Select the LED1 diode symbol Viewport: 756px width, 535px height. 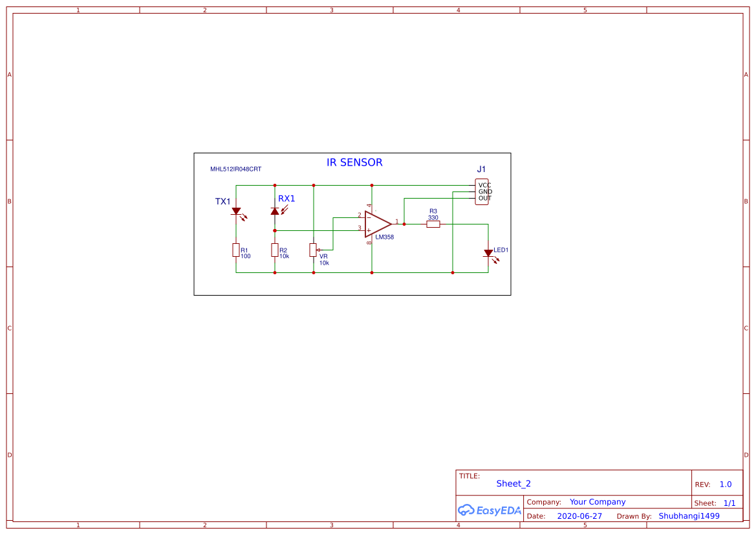488,252
